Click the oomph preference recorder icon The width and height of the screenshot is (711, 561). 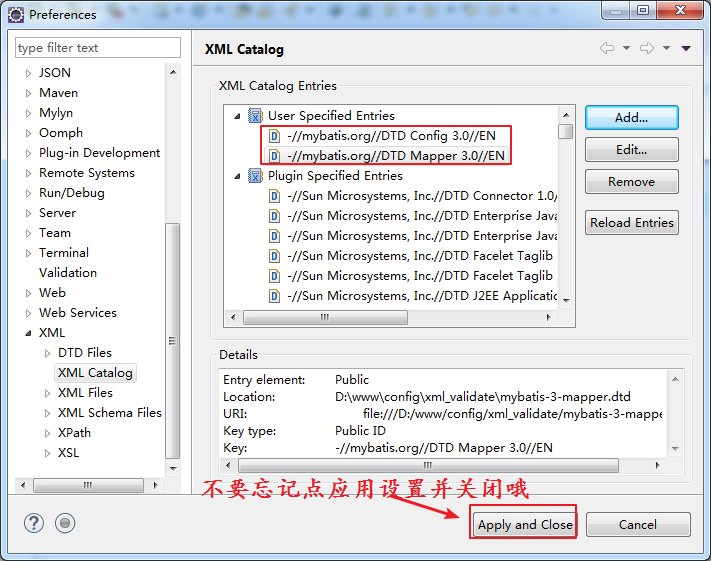(65, 523)
